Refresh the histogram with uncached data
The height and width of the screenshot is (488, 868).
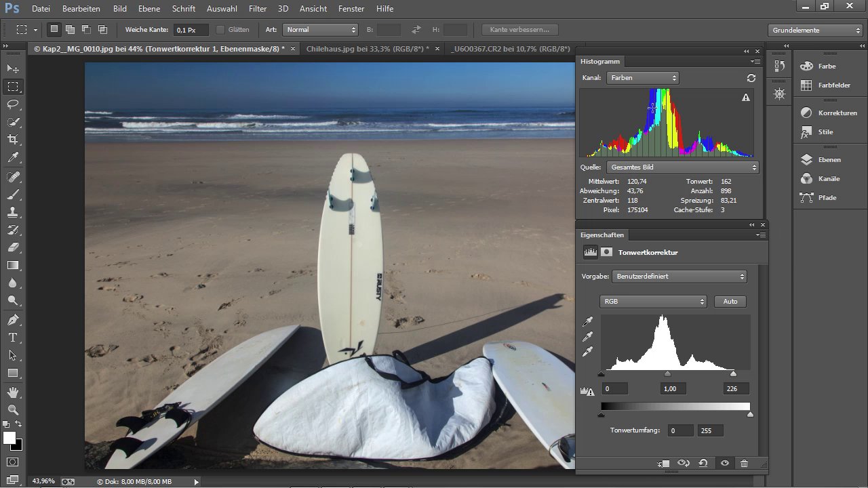click(751, 78)
